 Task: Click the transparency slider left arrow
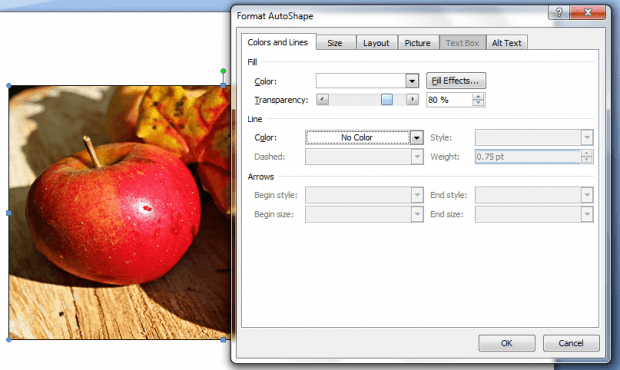point(322,100)
